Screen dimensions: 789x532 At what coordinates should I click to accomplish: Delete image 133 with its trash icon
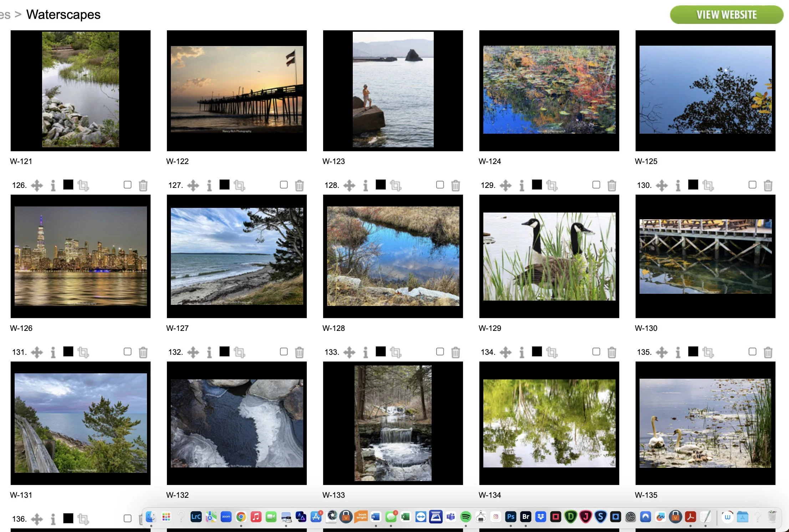(455, 352)
